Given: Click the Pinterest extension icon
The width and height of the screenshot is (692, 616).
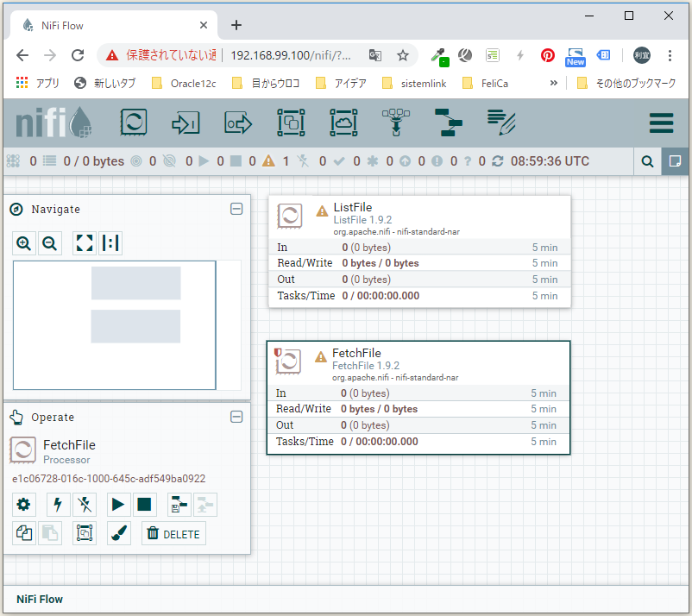Looking at the screenshot, I should (548, 55).
